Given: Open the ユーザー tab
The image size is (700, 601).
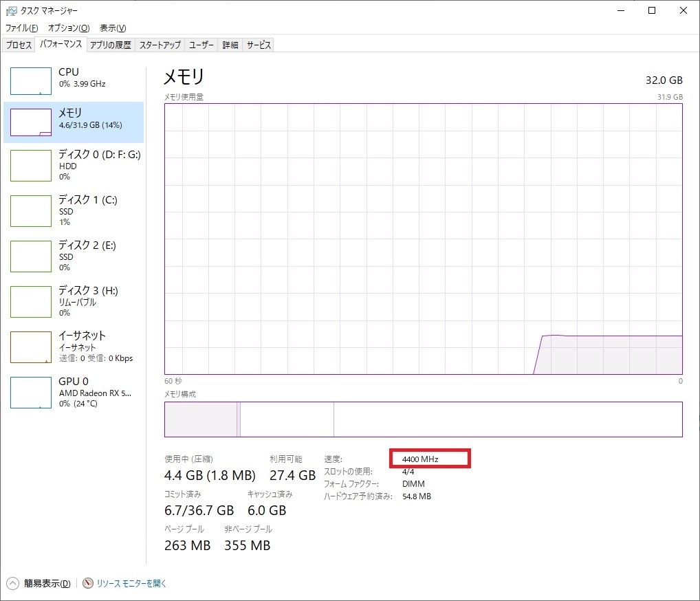Looking at the screenshot, I should click(201, 45).
